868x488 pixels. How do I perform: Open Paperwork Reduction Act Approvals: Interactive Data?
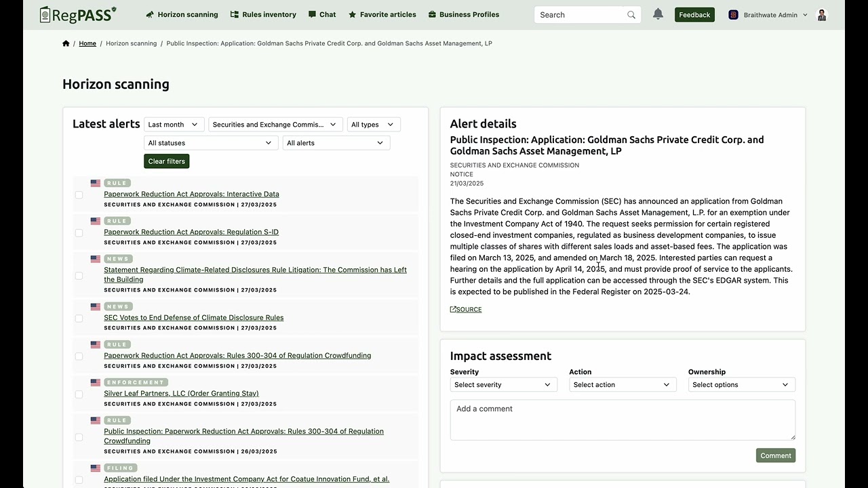(x=191, y=194)
